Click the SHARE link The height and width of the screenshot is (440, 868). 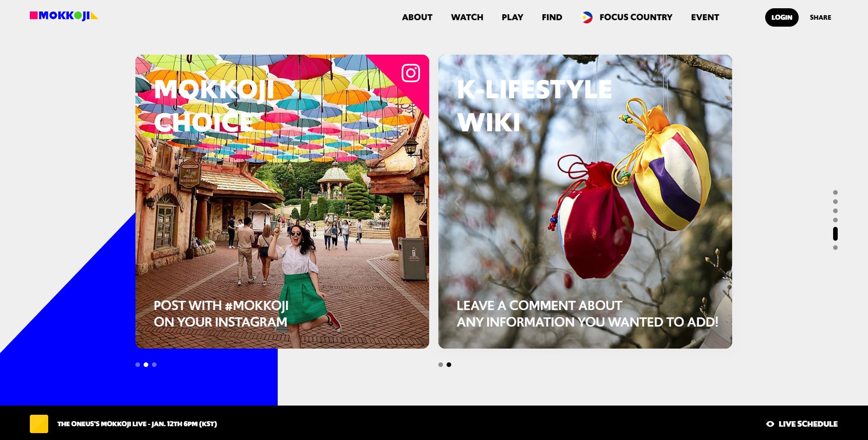820,17
